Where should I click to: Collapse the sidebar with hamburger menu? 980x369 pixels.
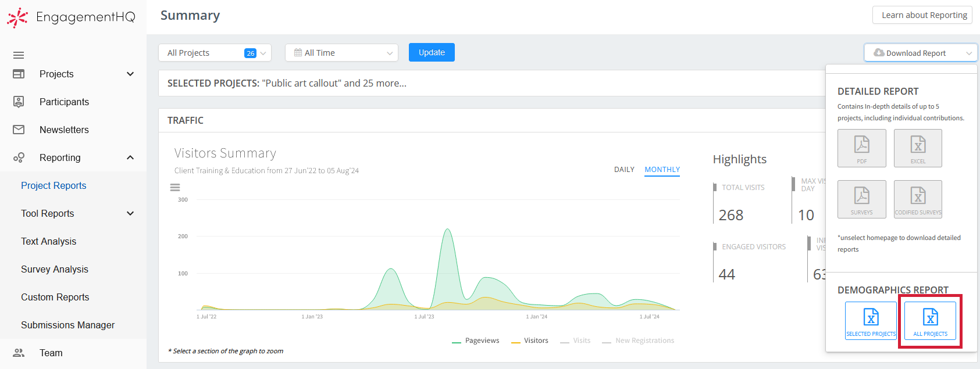tap(19, 55)
